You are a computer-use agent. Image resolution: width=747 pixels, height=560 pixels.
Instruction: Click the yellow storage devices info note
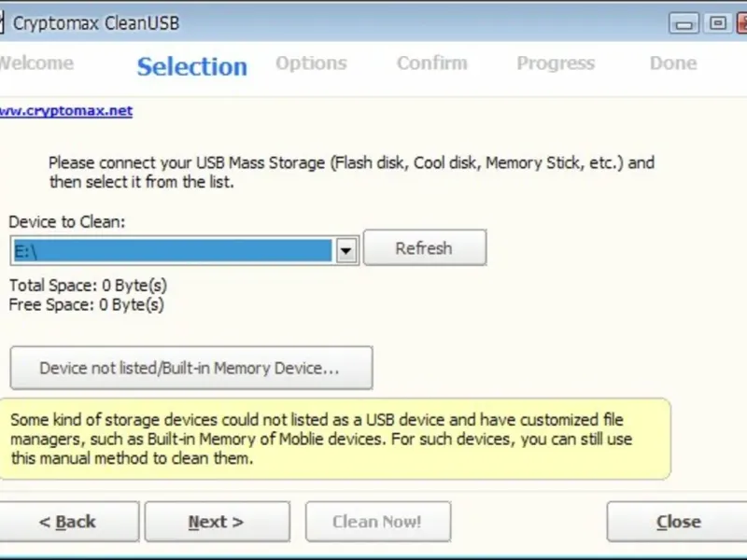pyautogui.click(x=334, y=440)
